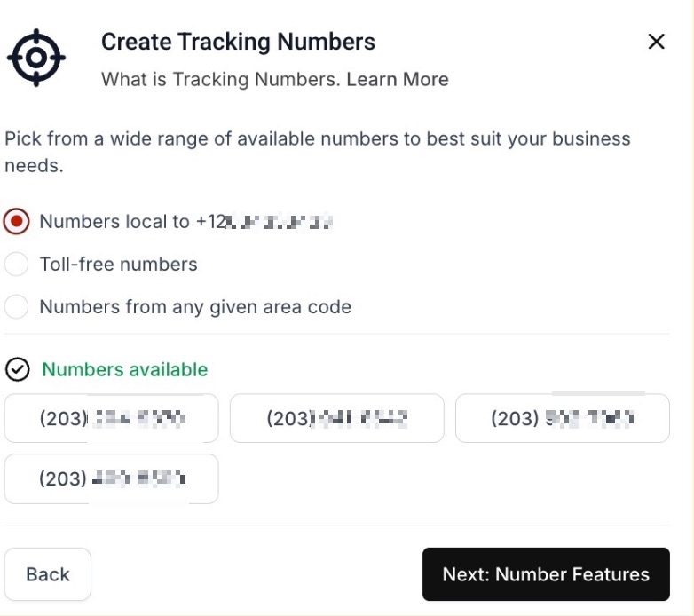Click the Toll-free numbers label text
The height and width of the screenshot is (616, 694).
pyautogui.click(x=118, y=265)
